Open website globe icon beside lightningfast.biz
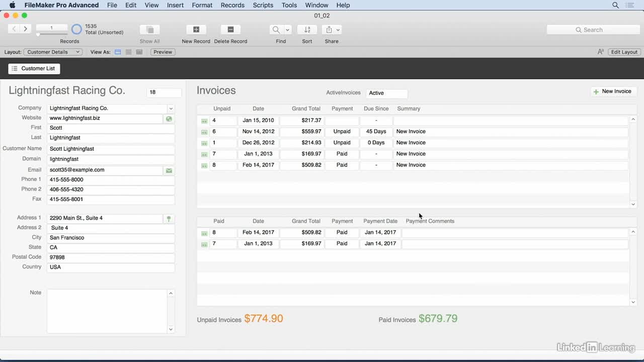This screenshot has height=362, width=644. pos(169,119)
